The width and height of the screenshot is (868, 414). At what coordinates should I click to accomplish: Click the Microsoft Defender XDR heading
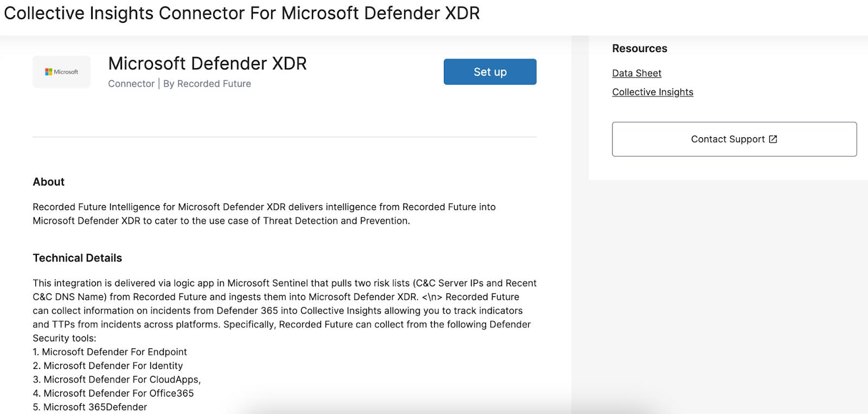tap(207, 63)
